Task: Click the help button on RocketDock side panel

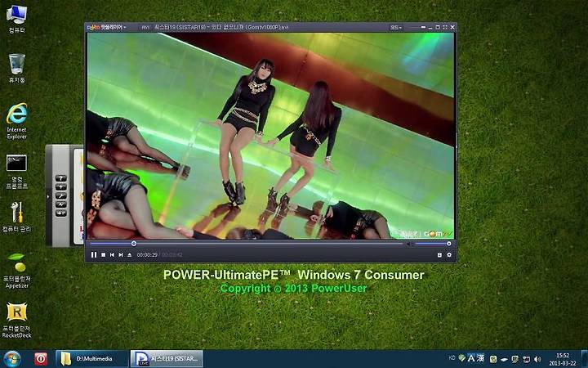Action: (x=60, y=178)
